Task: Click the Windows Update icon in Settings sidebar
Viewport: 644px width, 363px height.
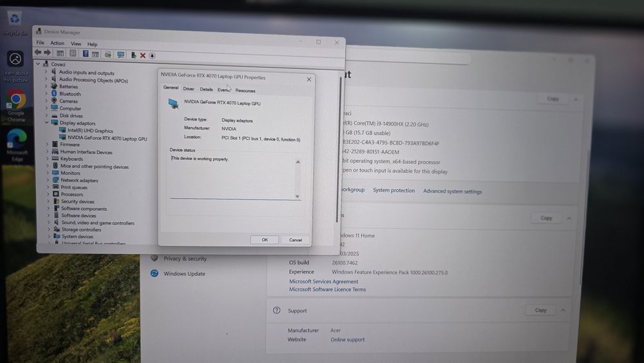Action: click(x=155, y=273)
